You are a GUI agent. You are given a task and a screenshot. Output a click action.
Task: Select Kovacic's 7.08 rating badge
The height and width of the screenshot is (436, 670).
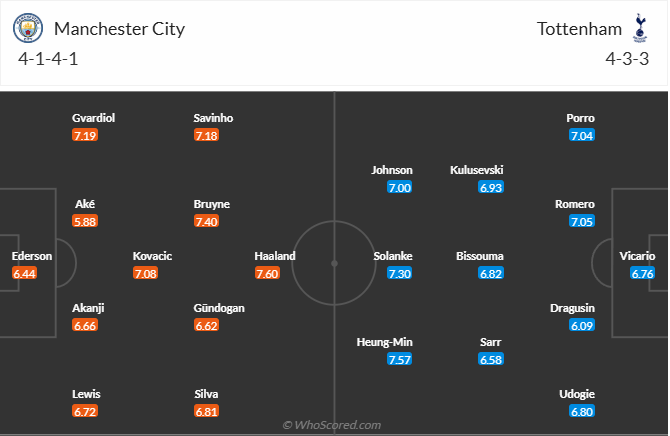pyautogui.click(x=146, y=273)
